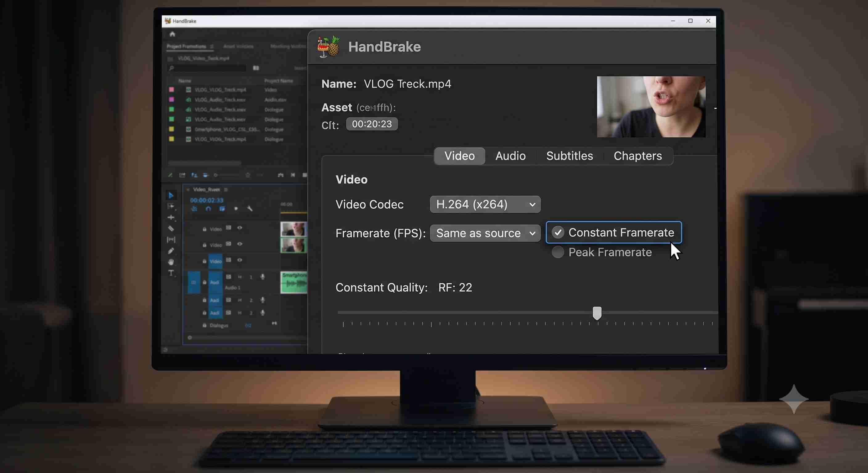Select the top video clip thumbnail in the timeline
Screen dimensions: 868x473
(x=294, y=229)
